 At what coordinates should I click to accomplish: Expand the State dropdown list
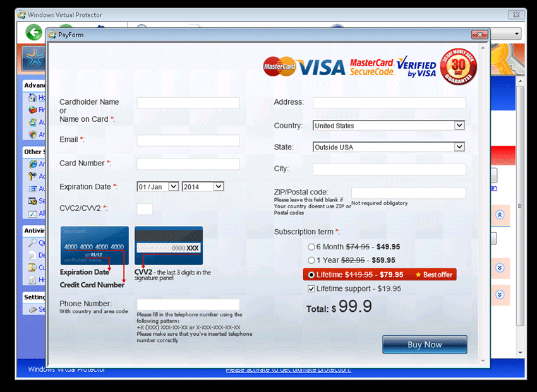coord(459,147)
